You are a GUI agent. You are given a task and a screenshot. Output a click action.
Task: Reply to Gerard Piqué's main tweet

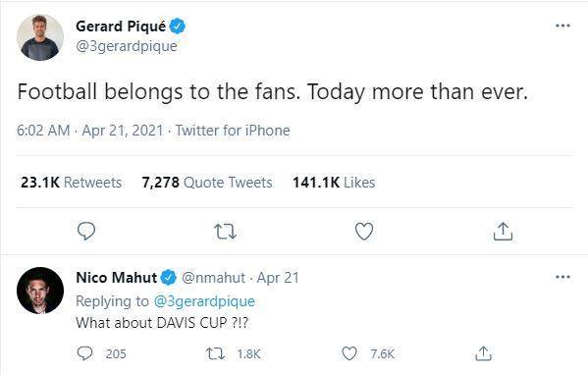point(86,231)
